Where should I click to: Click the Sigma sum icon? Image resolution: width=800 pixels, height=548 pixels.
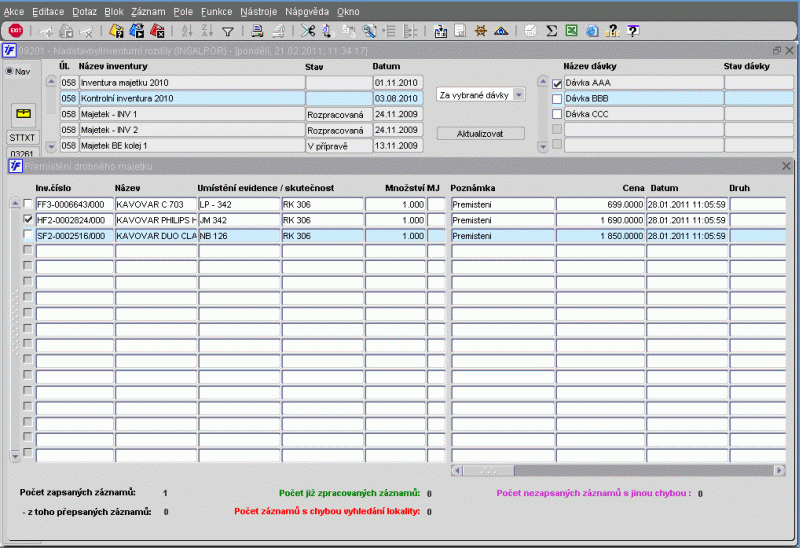tap(552, 31)
